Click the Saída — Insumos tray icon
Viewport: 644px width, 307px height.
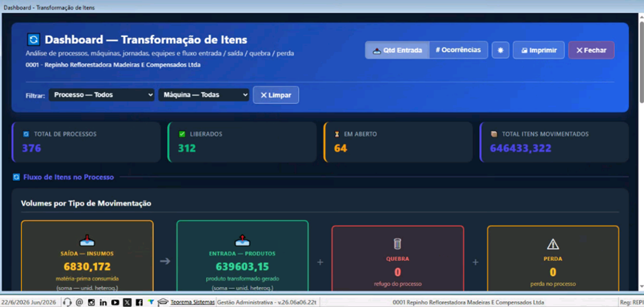(87, 240)
